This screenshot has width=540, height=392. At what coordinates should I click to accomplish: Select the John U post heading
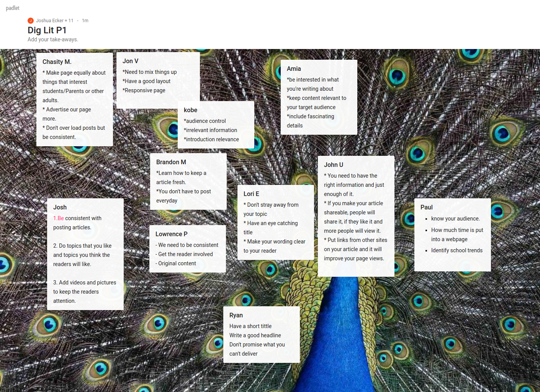[334, 165]
